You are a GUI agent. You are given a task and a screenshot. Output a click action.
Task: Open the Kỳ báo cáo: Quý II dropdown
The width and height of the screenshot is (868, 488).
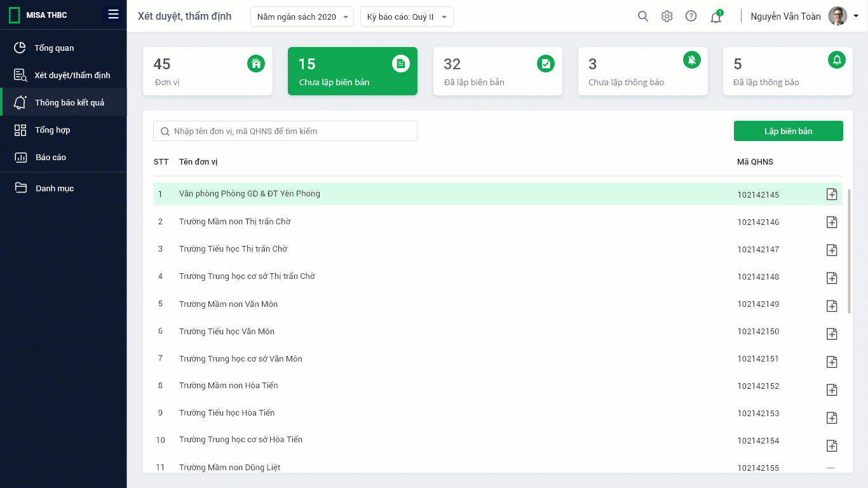[407, 17]
